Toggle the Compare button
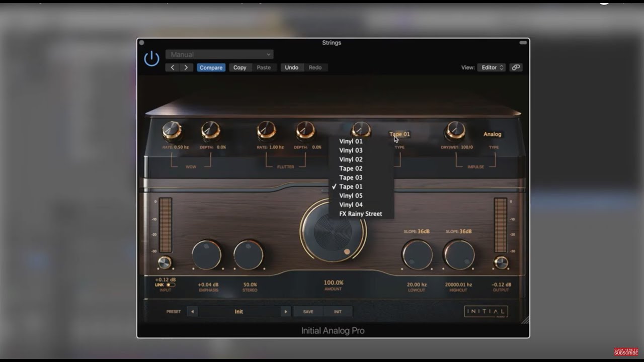644x362 pixels. [x=211, y=67]
